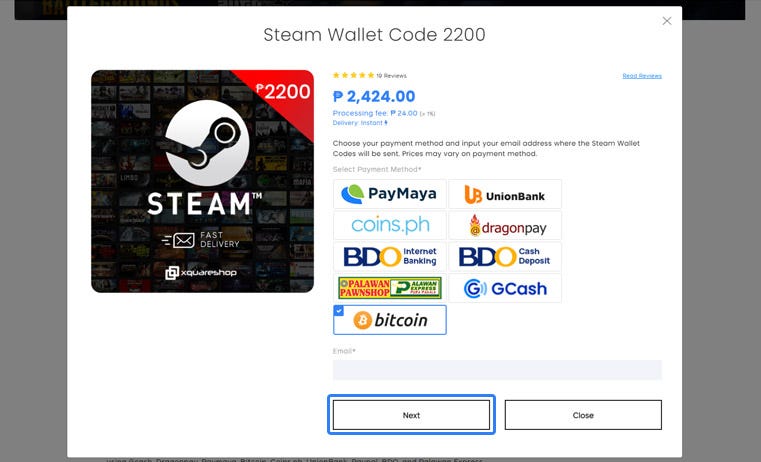Image resolution: width=761 pixels, height=462 pixels.
Task: Click into the Email input field
Action: click(x=497, y=370)
